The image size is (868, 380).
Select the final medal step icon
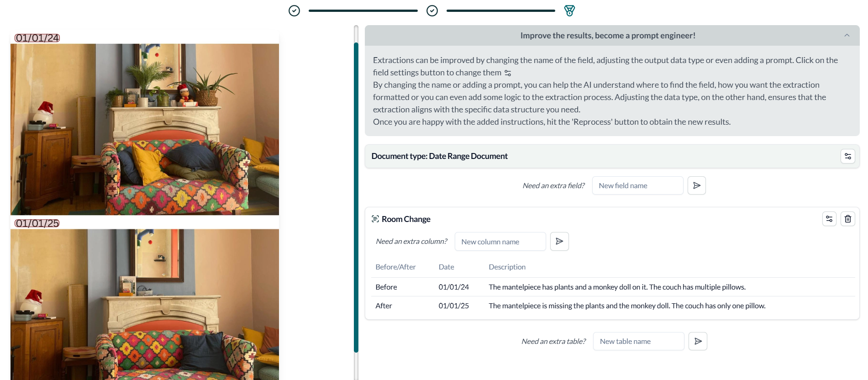[569, 11]
